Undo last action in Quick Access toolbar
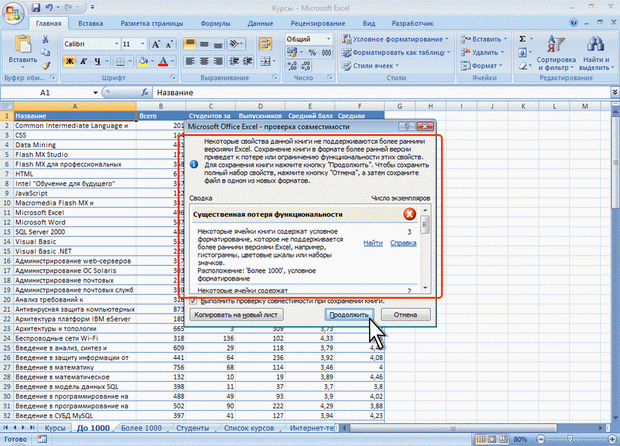Screen dimensions: 620x446 click(x=49, y=7)
